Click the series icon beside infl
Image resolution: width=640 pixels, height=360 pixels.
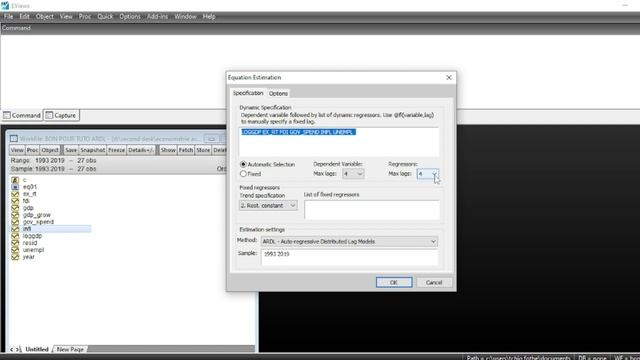coord(15,229)
